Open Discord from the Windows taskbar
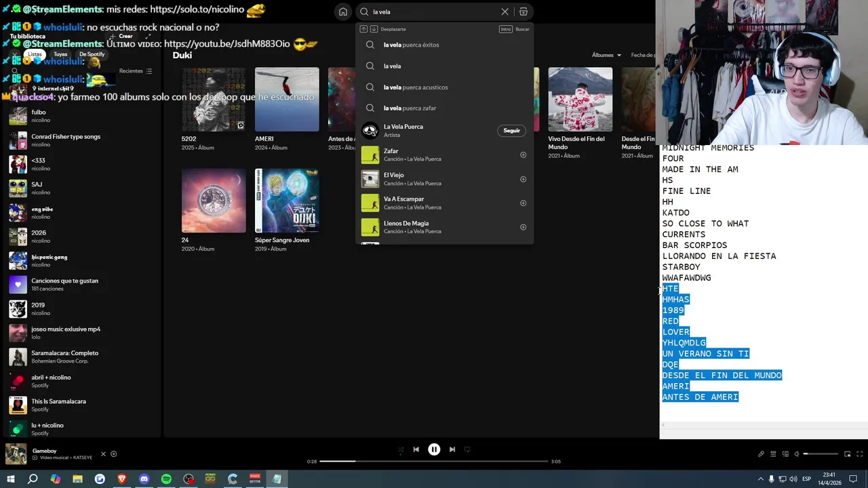Screen dimensions: 868x488 pyautogui.click(x=144, y=479)
